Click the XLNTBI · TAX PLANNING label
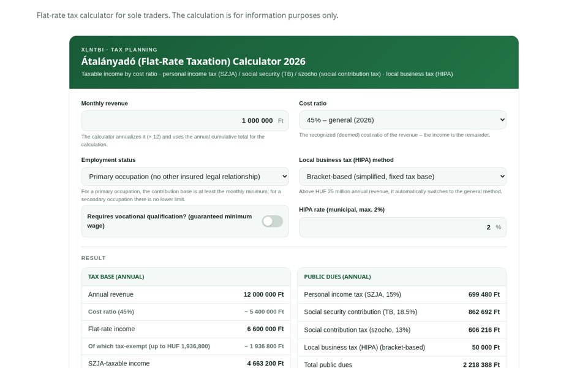The width and height of the screenshot is (588, 368). coord(119,50)
